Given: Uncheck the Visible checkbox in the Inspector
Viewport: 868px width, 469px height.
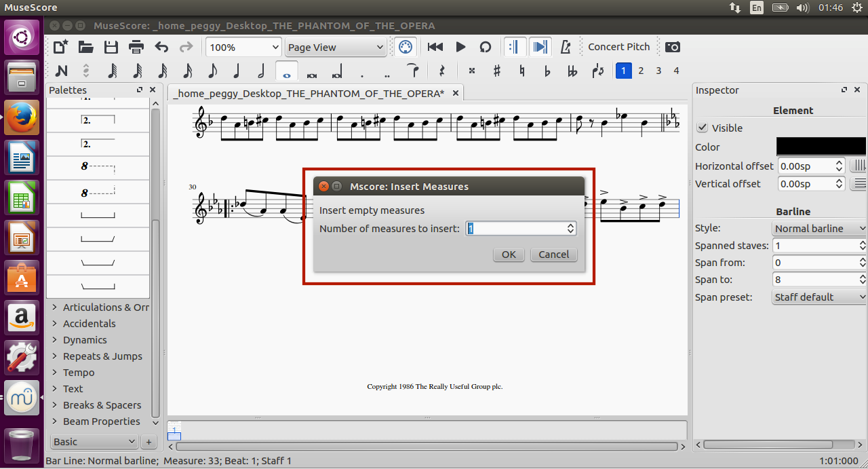Looking at the screenshot, I should [x=703, y=128].
